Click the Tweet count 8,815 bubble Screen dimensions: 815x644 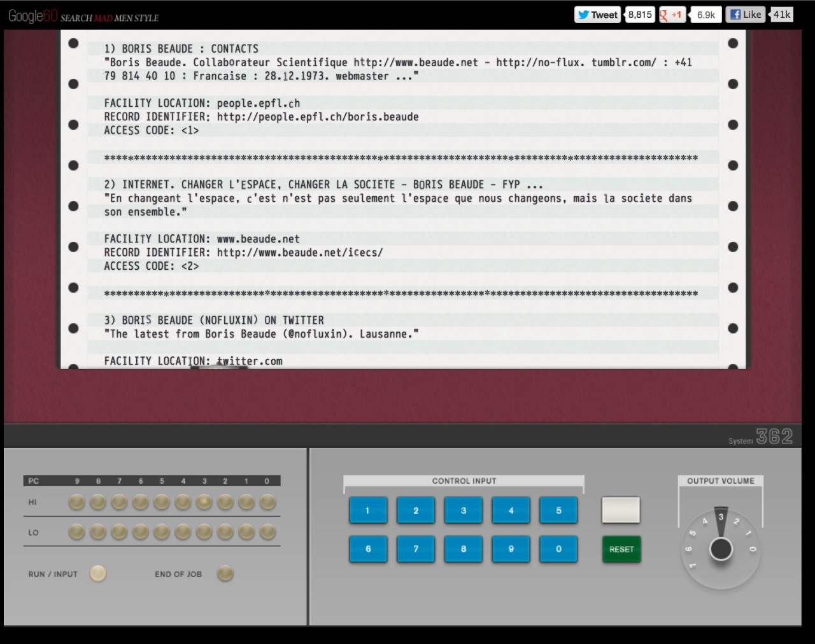640,15
